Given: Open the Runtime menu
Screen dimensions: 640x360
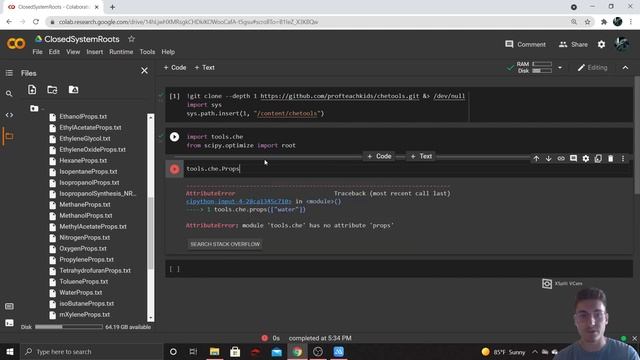Looking at the screenshot, I should coord(121,52).
